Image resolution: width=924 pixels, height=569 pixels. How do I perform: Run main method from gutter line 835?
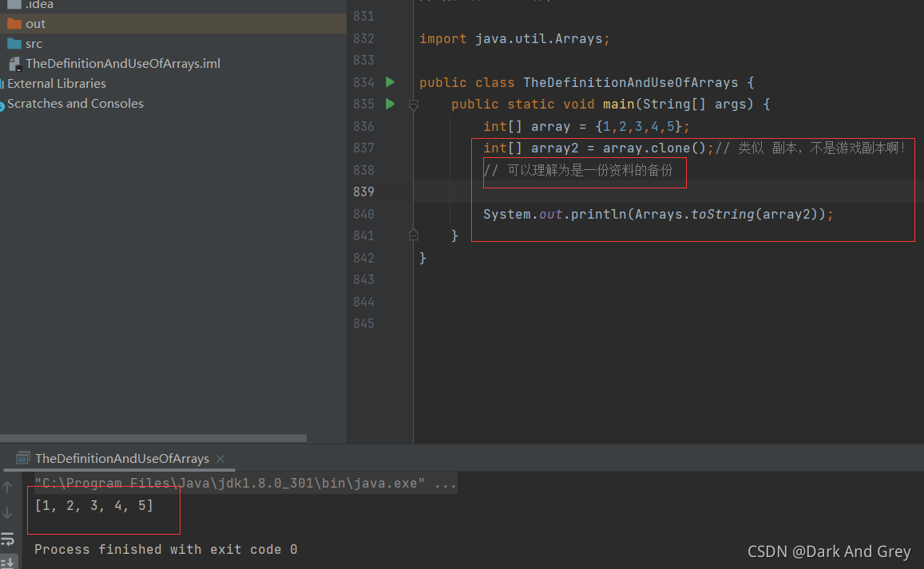point(390,104)
